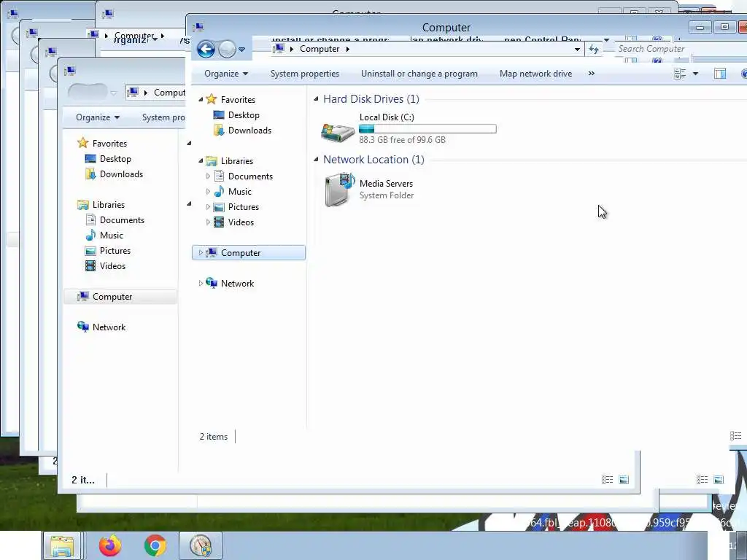
Task: Show more toolbar commands chevron
Action: click(x=591, y=74)
